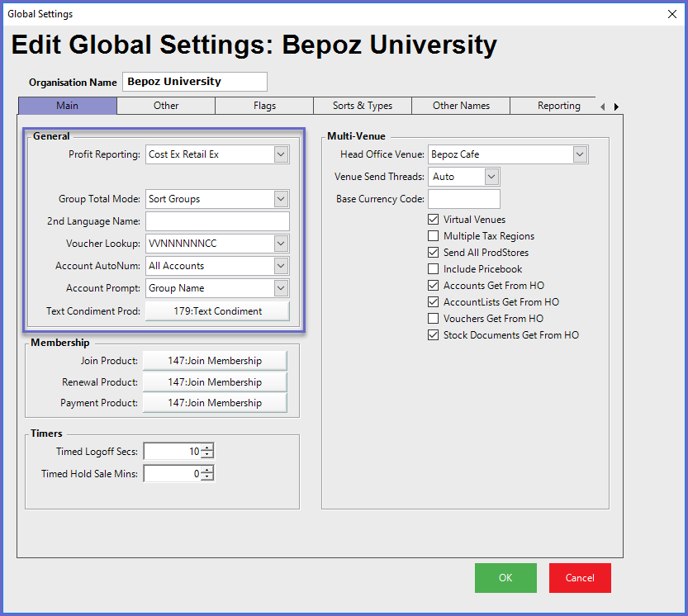Decrease Timed Hold Sale Mins with down arrow
Screen dimensions: 688x616
coord(206,477)
